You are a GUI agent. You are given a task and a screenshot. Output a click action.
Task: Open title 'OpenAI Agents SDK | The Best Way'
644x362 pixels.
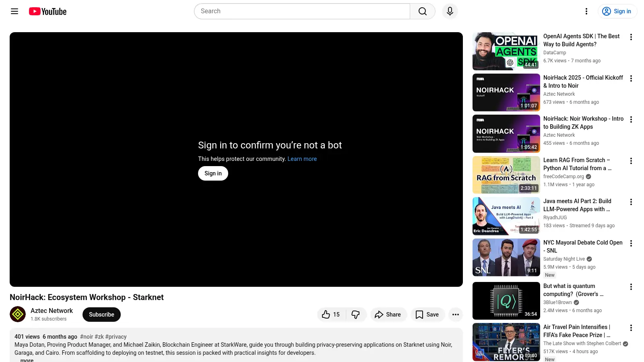click(x=581, y=40)
